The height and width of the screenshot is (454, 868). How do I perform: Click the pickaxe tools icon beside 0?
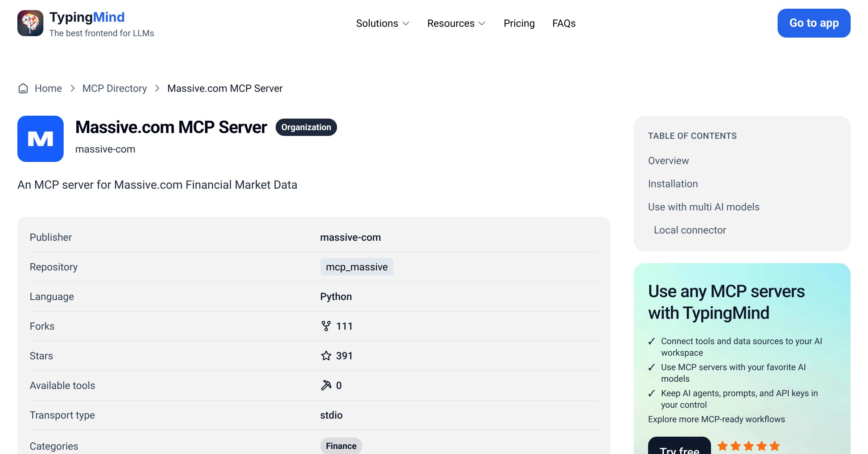pyautogui.click(x=326, y=385)
